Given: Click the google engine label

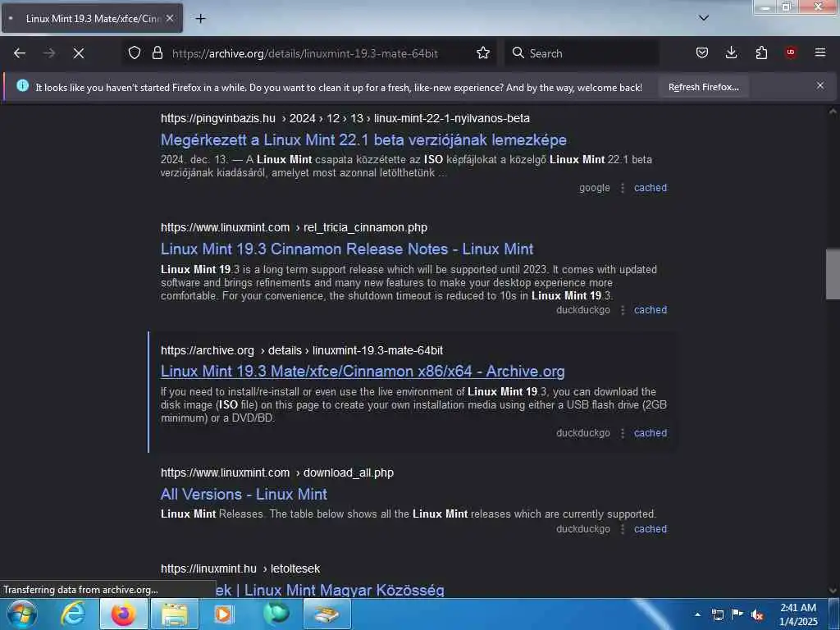Looking at the screenshot, I should (594, 188).
